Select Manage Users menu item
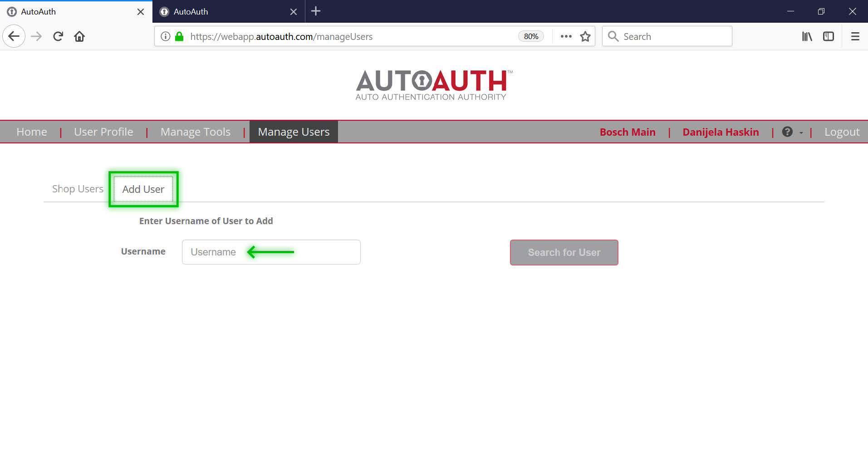The image size is (868, 461). pyautogui.click(x=294, y=132)
